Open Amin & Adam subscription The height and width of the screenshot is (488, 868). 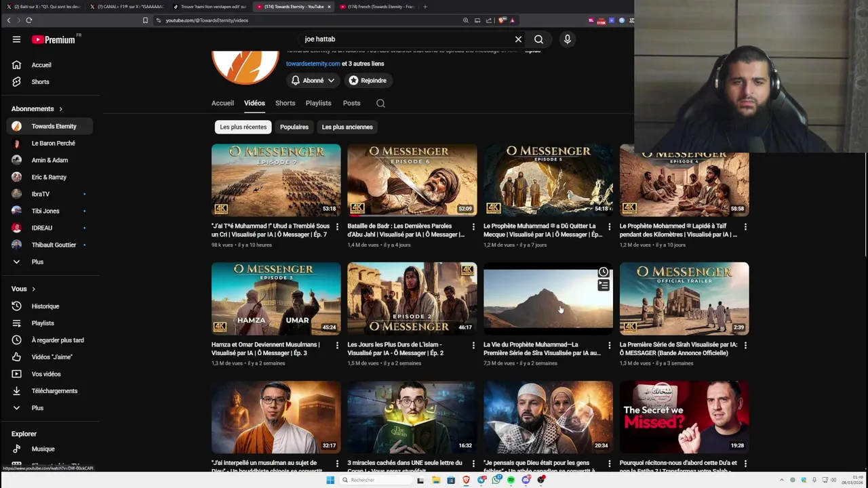[50, 160]
